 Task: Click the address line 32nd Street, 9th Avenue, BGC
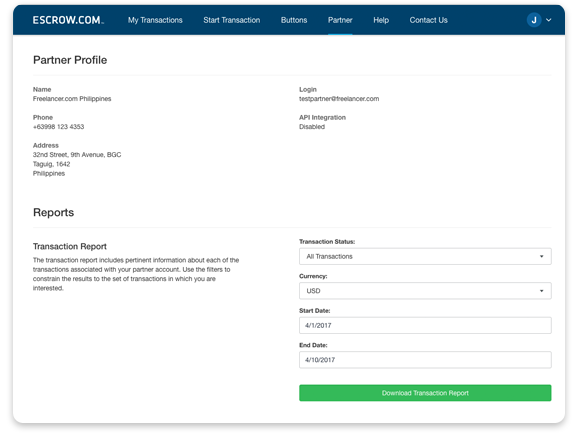77,155
